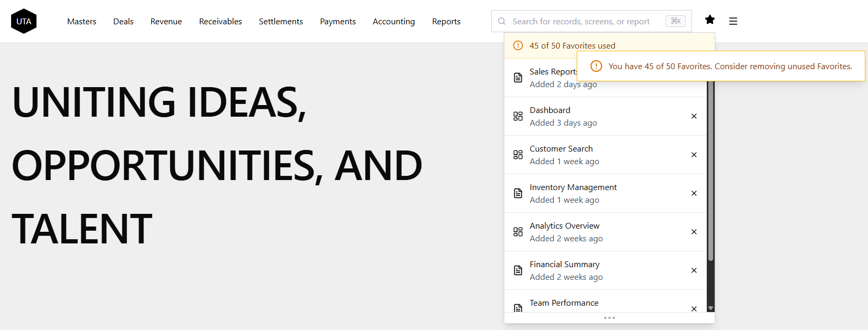Remove Dashboard from Favorites
The height and width of the screenshot is (330, 868).
point(694,116)
